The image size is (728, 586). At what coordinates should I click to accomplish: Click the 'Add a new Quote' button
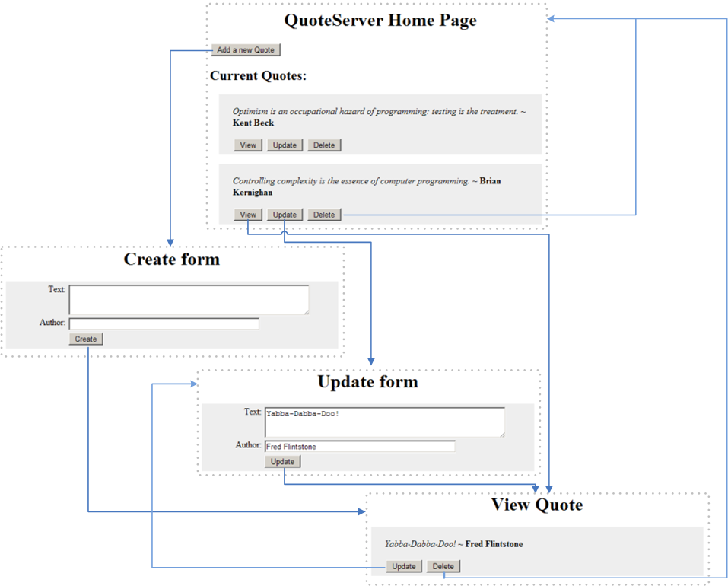tap(246, 49)
